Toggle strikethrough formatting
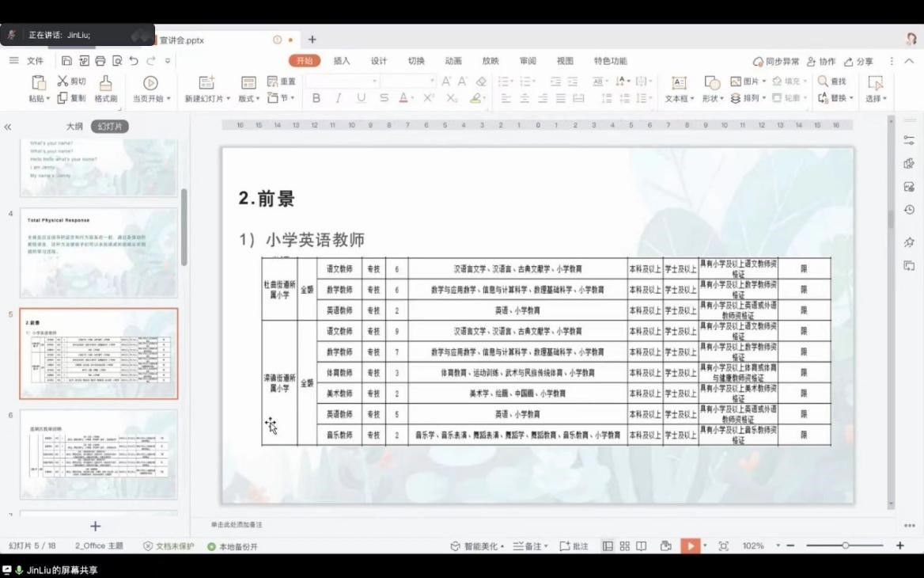924x578 pixels. click(384, 98)
